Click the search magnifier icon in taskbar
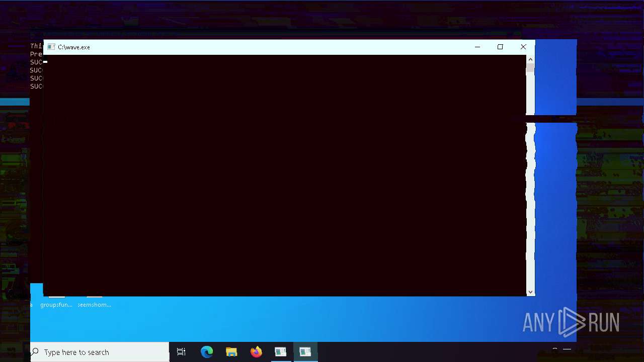 (35, 352)
